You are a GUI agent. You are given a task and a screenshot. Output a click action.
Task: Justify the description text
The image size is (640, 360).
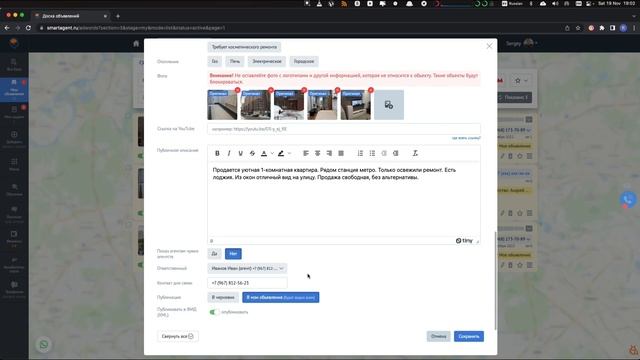pos(341,153)
